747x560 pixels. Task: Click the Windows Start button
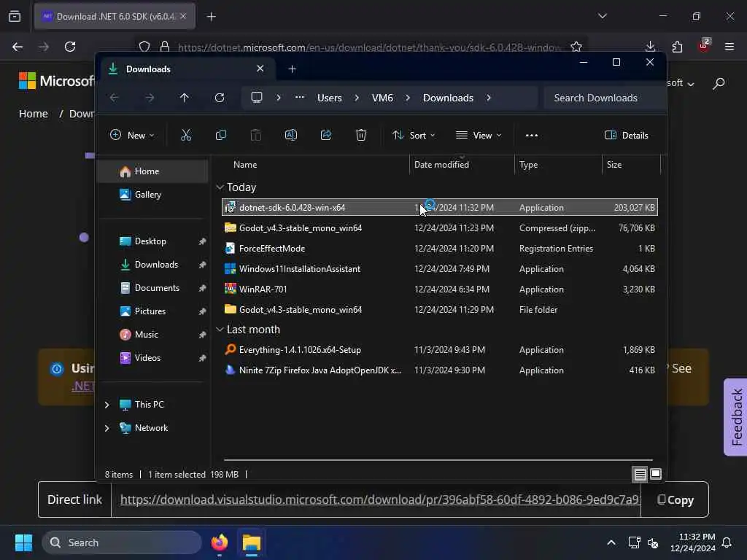pos(23,542)
